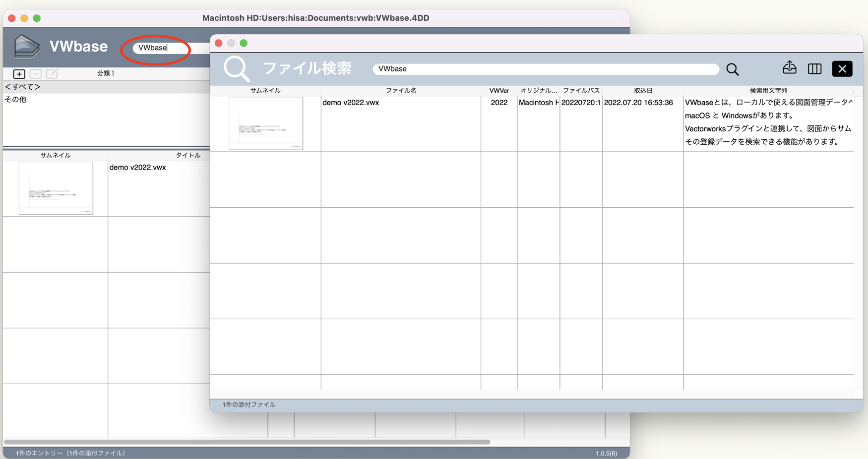
Task: Click the 1.0.5(6) version label
Action: pos(606,453)
